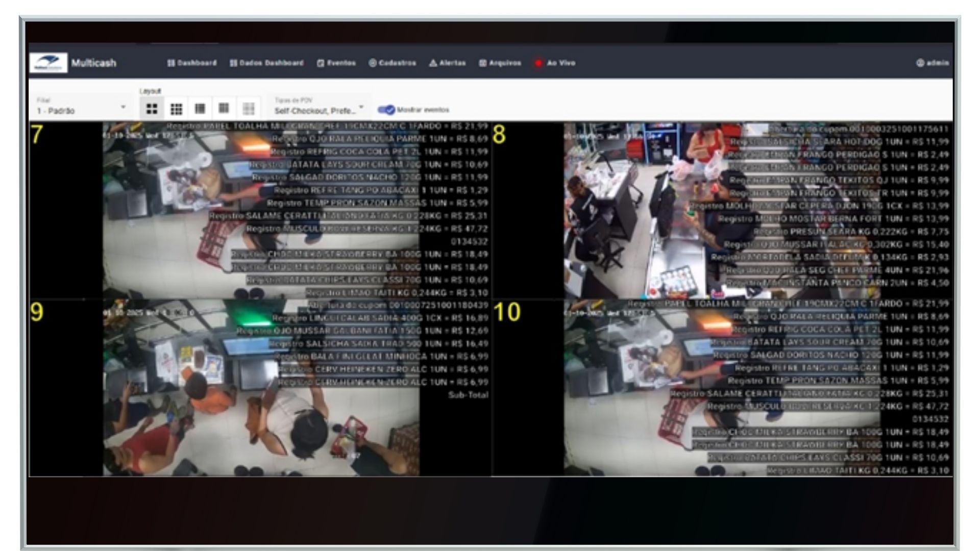Viewport: 980px width, 551px height.
Task: Select the camera 10 video feed
Action: pos(722,388)
